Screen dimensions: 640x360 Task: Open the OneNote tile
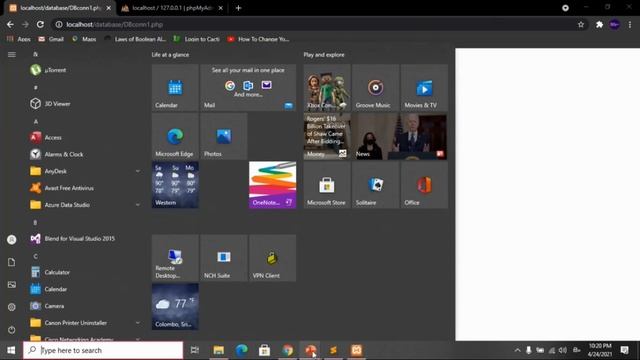pyautogui.click(x=273, y=185)
